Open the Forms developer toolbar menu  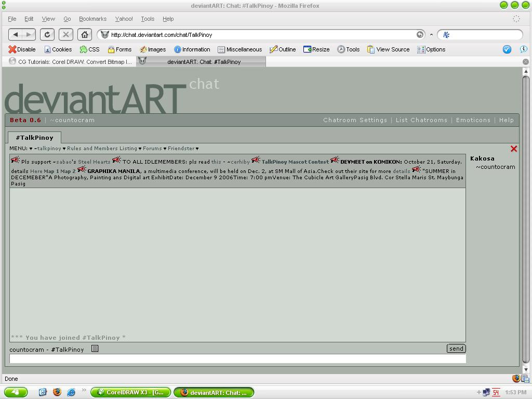[x=120, y=49]
